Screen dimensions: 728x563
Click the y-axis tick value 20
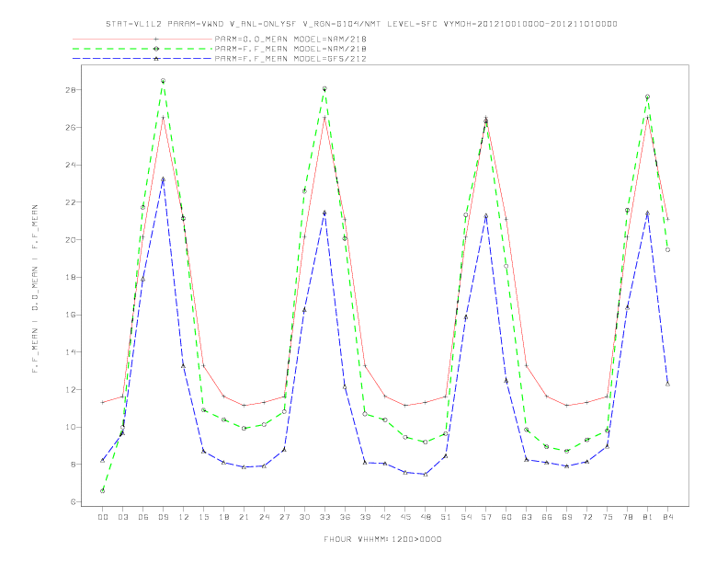(x=70, y=240)
